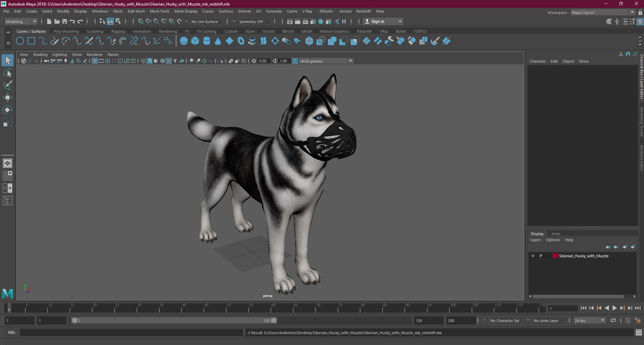The height and width of the screenshot is (345, 644).
Task: Click the Undo arrow icon
Action: pos(72,21)
